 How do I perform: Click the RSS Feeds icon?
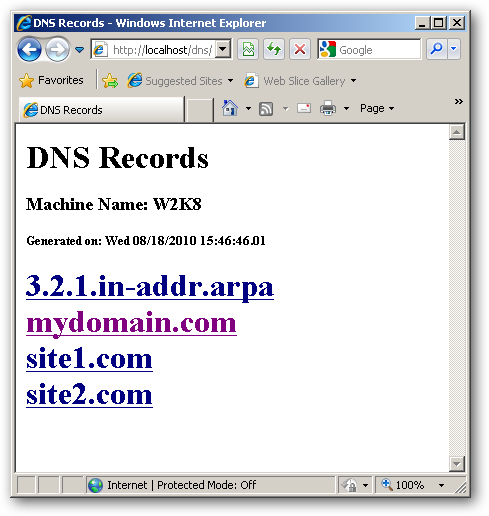pos(266,109)
